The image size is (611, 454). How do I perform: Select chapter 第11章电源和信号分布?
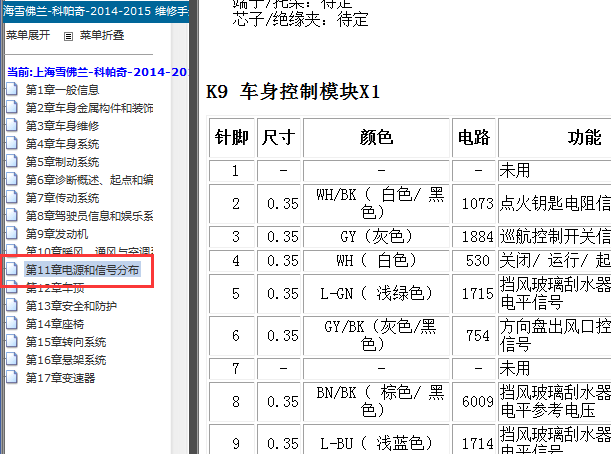tap(82, 270)
